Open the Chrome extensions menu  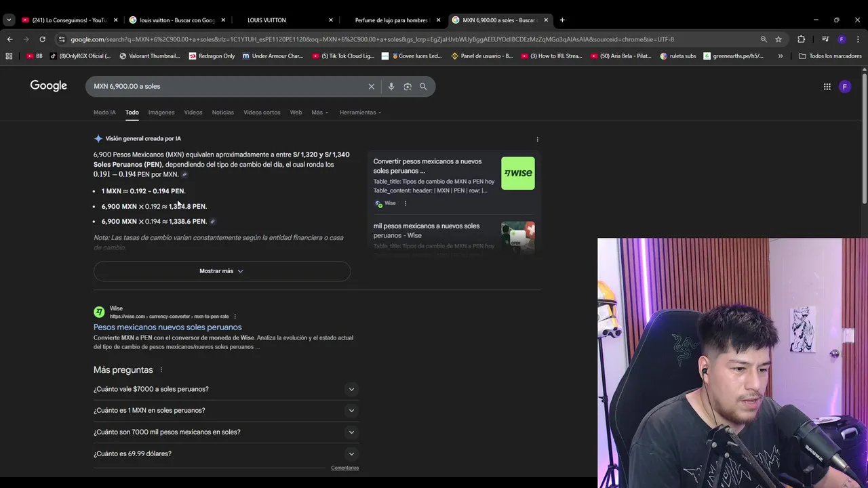coord(801,39)
